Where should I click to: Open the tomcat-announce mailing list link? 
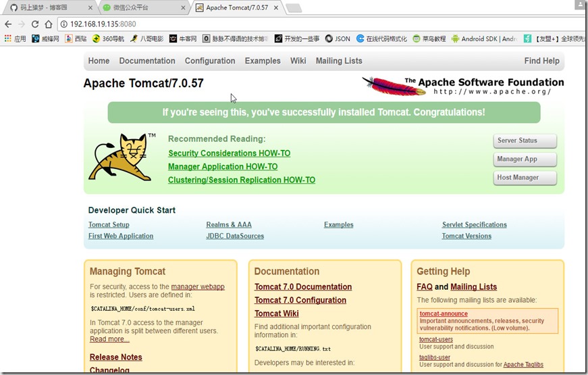tap(444, 314)
